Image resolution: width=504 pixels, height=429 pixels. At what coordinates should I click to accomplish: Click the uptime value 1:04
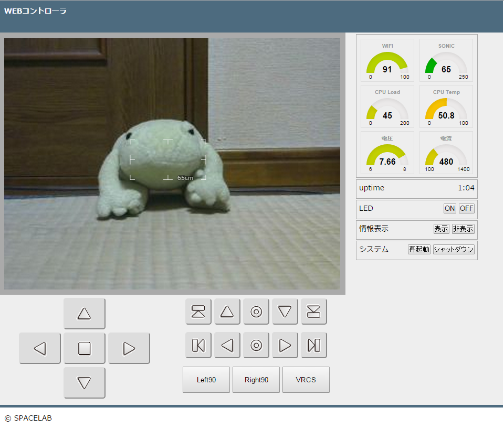(x=466, y=188)
